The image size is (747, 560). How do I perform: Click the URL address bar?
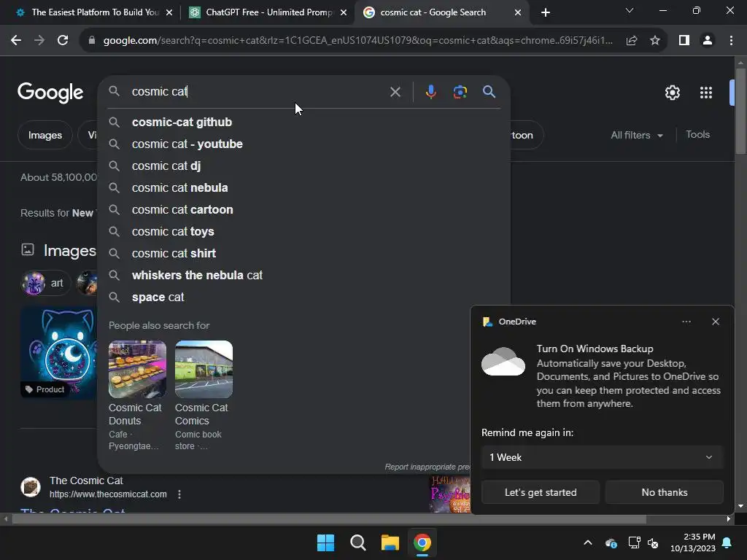[x=357, y=41]
